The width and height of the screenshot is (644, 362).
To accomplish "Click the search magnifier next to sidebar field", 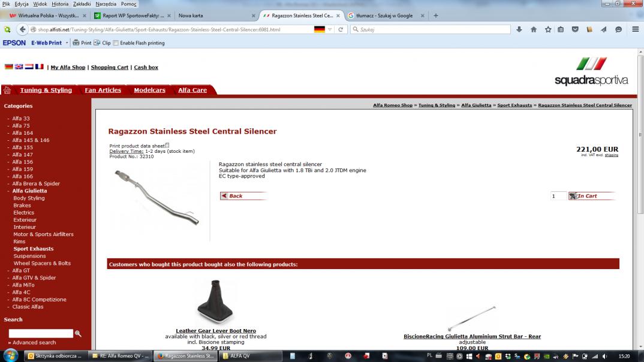I will [78, 334].
